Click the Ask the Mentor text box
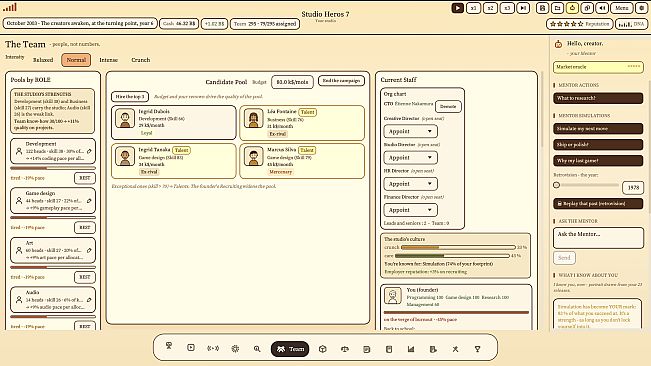651x366 pixels. click(598, 238)
